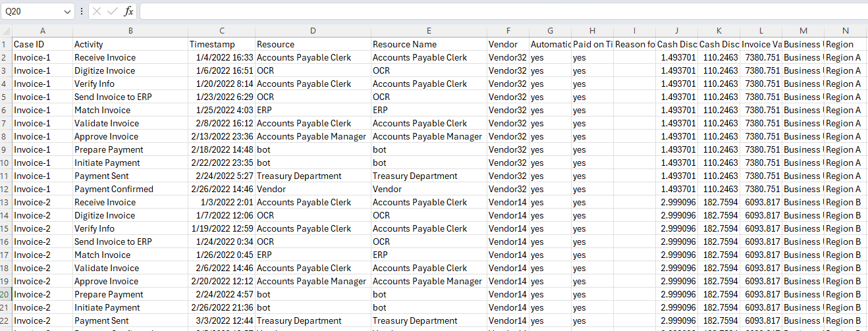Click 'Treasury Department' in column E row 11

coord(429,176)
